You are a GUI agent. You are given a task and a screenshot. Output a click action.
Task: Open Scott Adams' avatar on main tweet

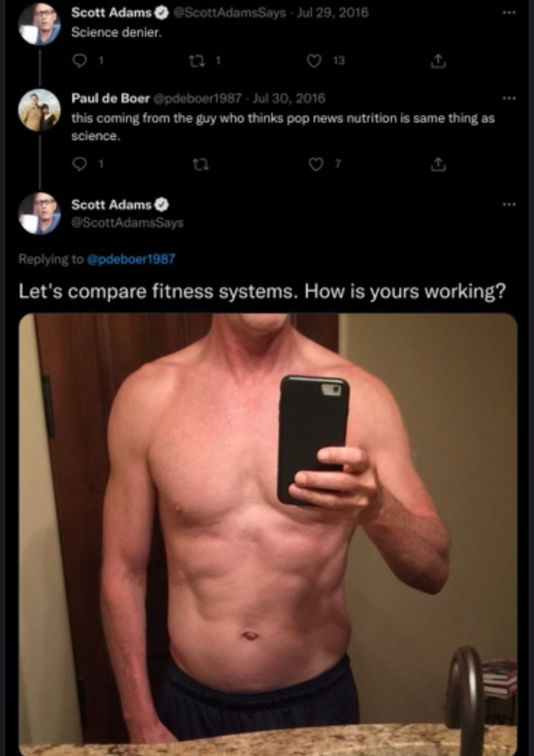[39, 214]
